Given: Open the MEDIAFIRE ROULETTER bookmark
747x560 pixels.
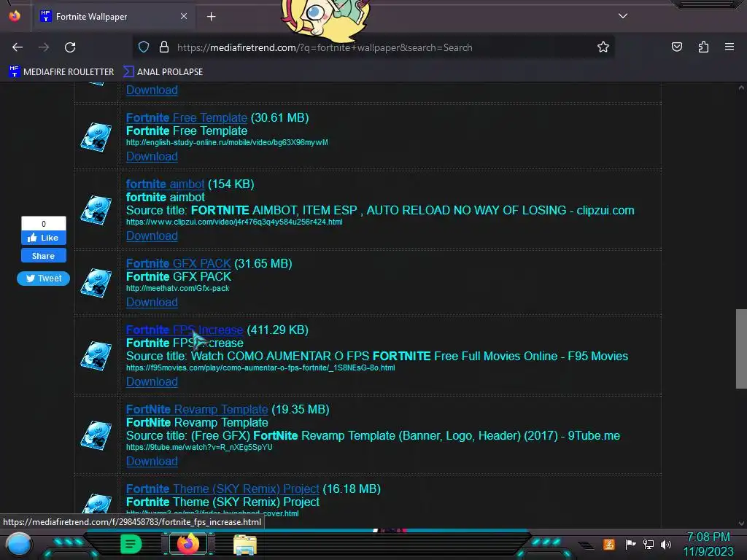Looking at the screenshot, I should coord(61,72).
